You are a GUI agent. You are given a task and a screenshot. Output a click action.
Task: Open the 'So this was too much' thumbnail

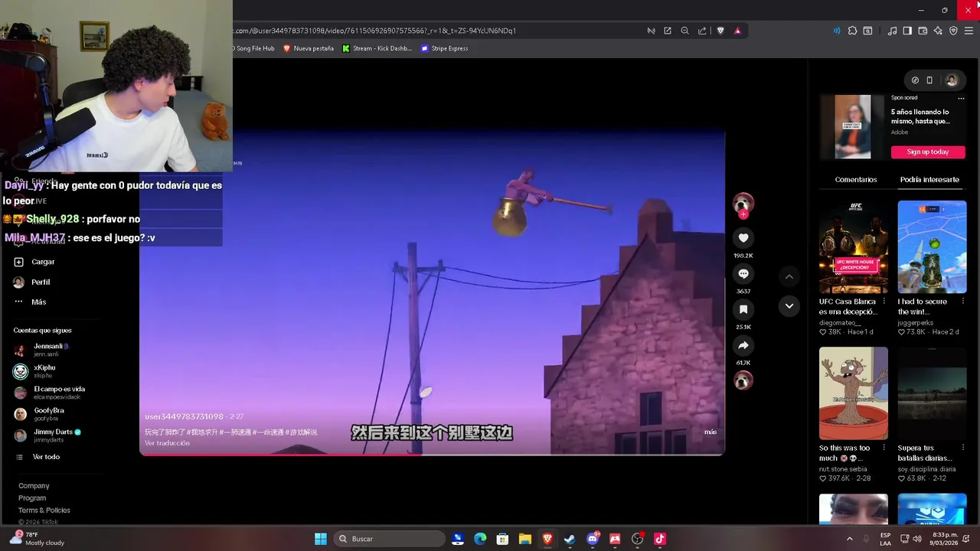(854, 393)
